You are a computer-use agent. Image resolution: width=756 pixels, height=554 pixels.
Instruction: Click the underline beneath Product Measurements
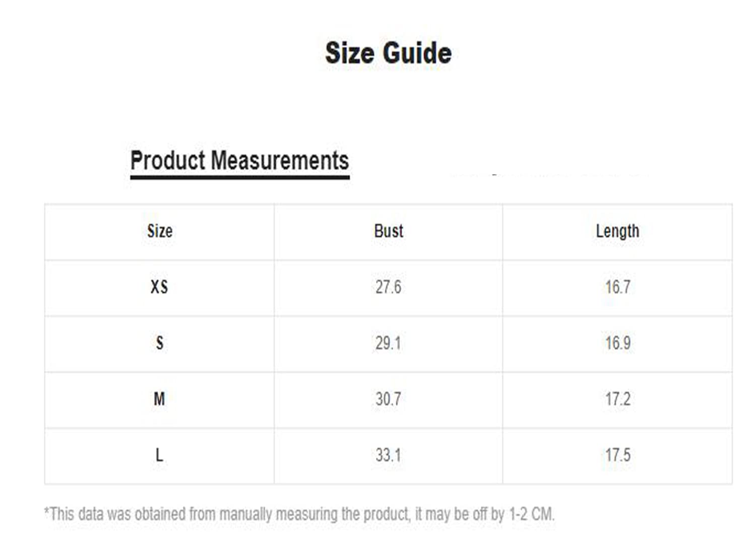(x=240, y=177)
